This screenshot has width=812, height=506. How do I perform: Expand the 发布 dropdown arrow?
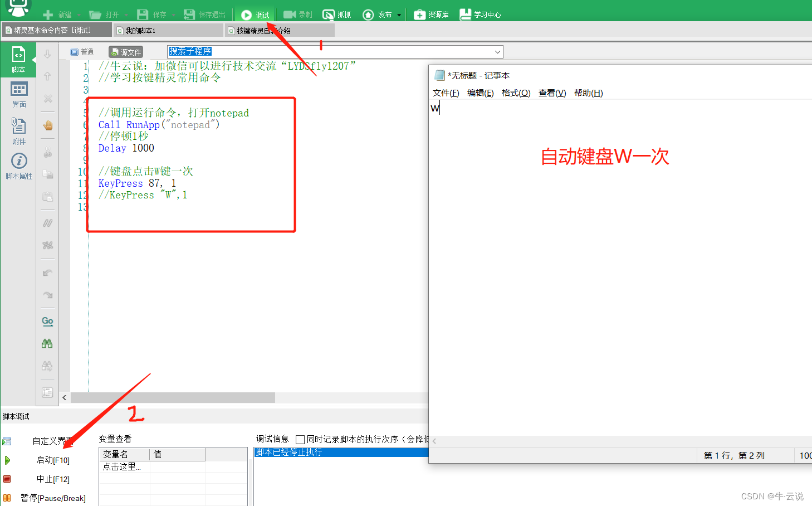(399, 15)
